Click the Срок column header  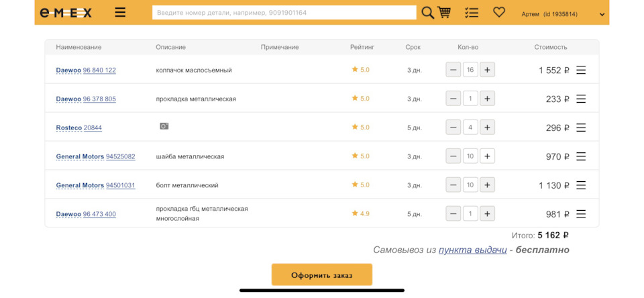(x=413, y=47)
